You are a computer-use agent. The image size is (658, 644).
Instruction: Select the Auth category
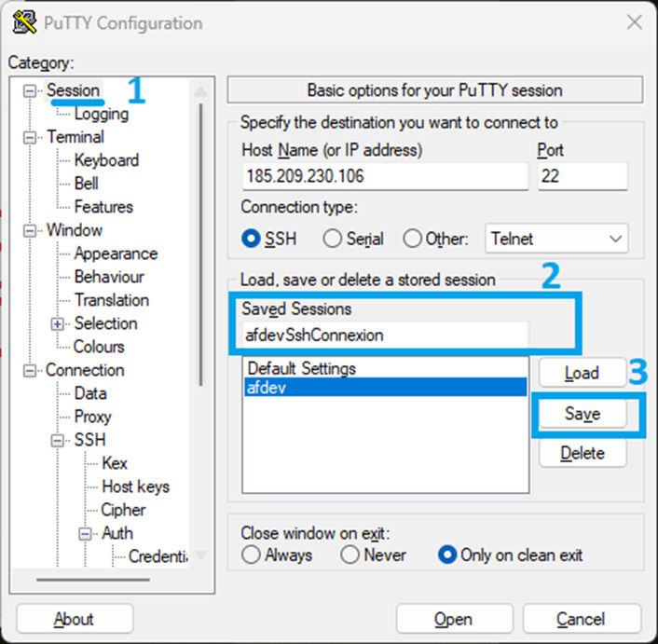[117, 533]
